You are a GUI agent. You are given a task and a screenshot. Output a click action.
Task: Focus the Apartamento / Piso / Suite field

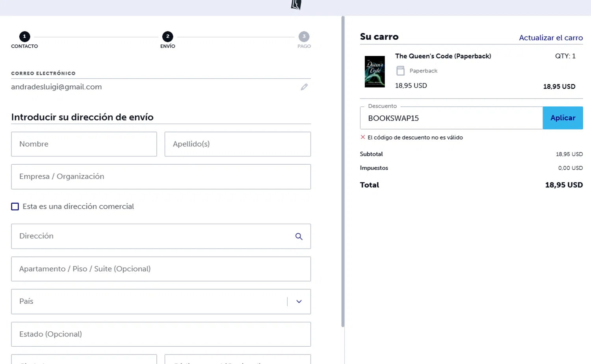[161, 269]
